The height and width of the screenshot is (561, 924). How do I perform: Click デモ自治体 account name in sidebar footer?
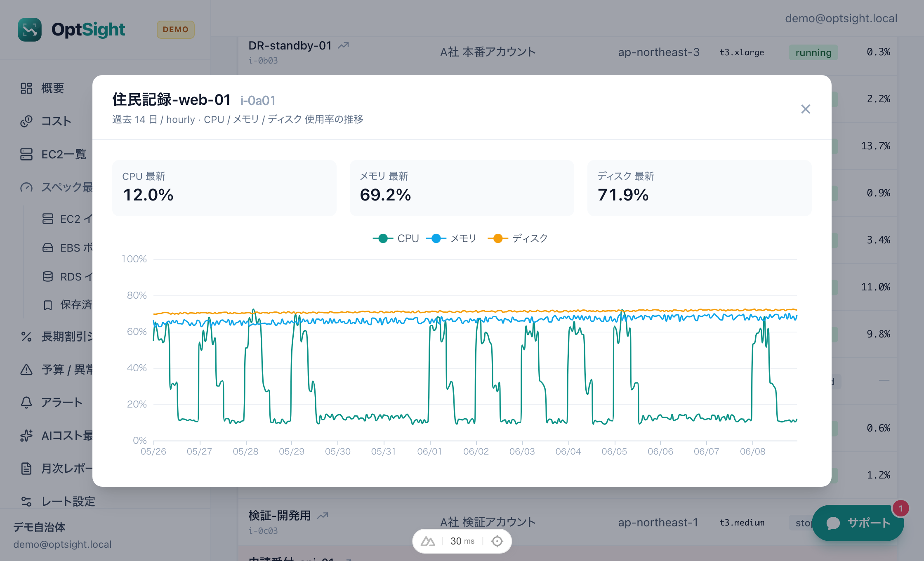pyautogui.click(x=39, y=527)
